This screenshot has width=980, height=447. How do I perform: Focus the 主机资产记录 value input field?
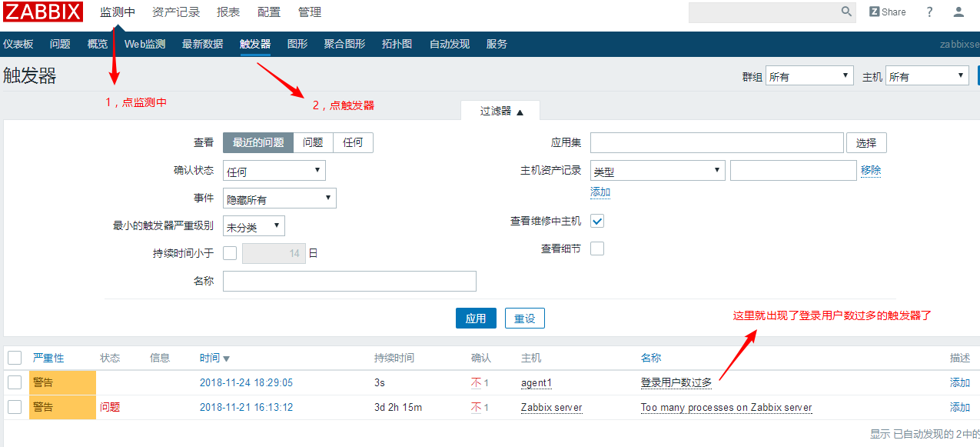793,171
